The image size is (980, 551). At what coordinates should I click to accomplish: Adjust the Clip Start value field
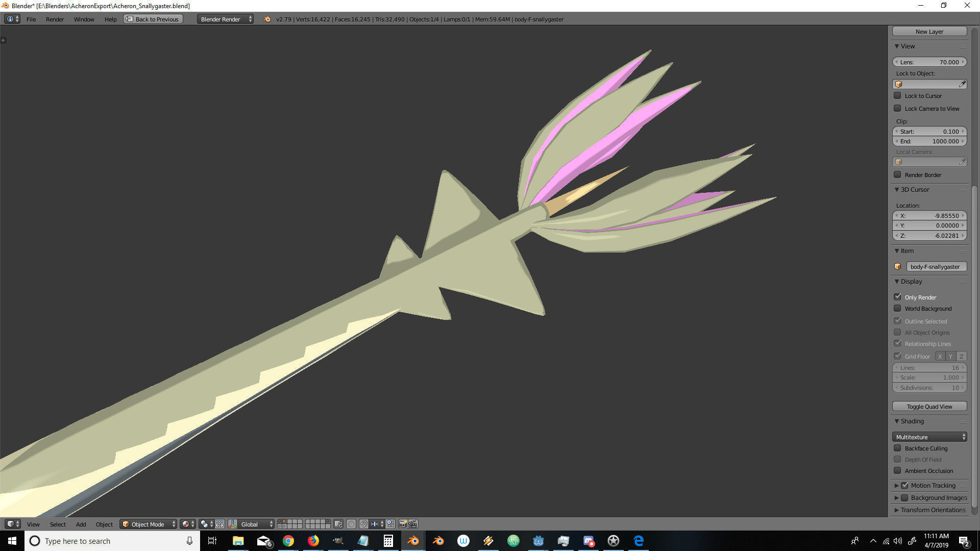(929, 131)
